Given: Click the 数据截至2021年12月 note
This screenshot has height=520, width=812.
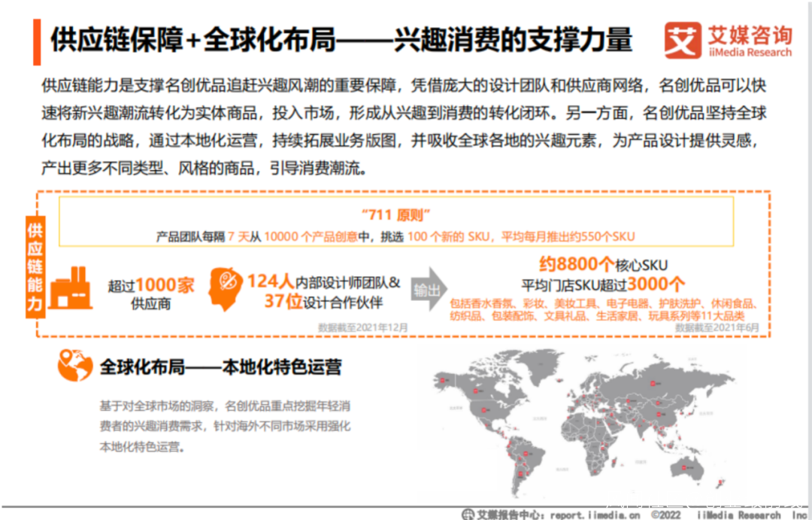Looking at the screenshot, I should 362,327.
